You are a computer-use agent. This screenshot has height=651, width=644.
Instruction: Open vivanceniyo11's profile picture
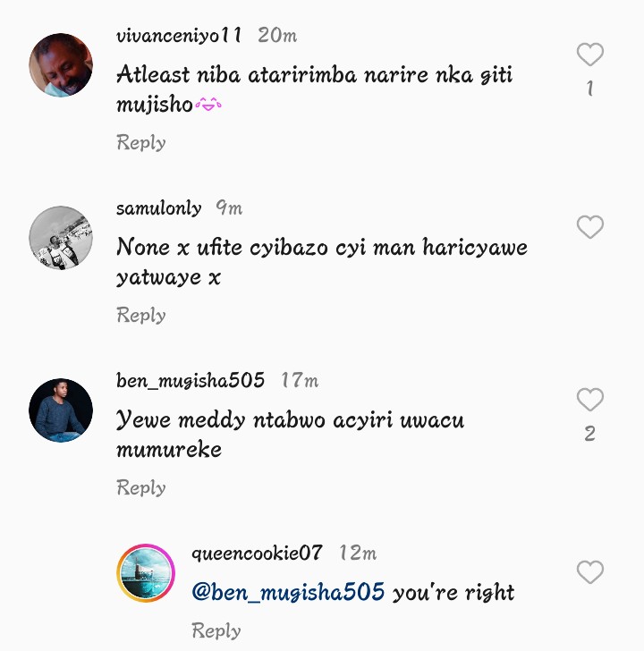click(x=61, y=64)
